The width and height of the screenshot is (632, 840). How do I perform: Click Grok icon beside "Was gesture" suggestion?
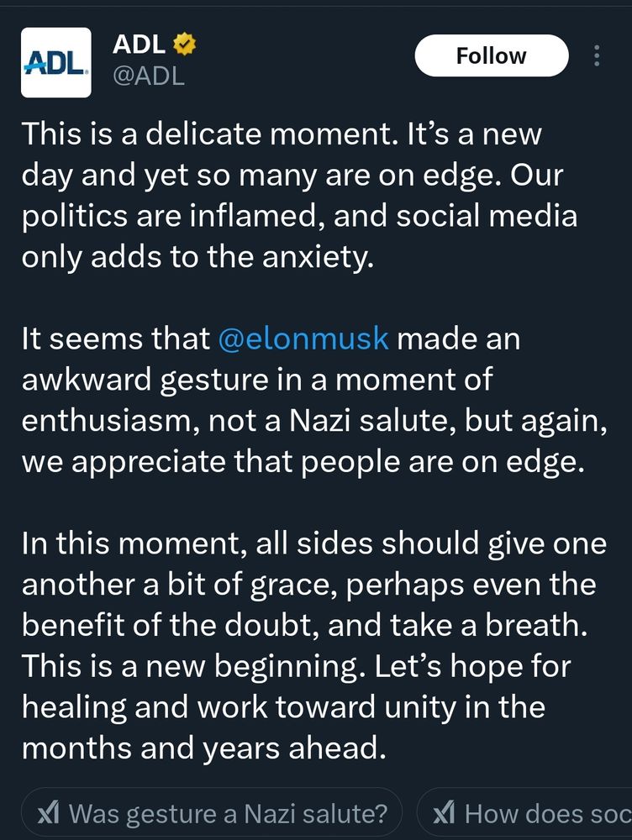pyautogui.click(x=49, y=813)
